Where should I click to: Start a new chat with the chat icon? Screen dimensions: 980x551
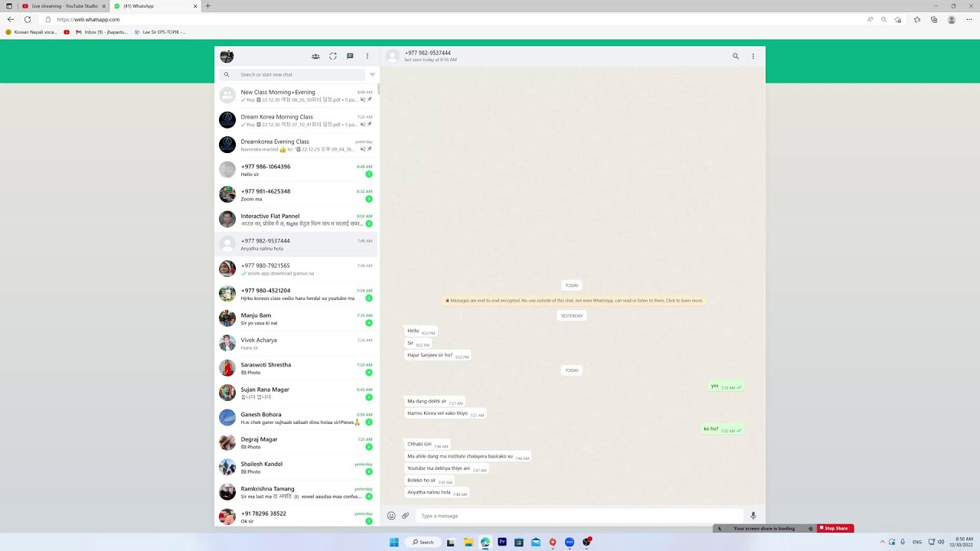(x=350, y=56)
